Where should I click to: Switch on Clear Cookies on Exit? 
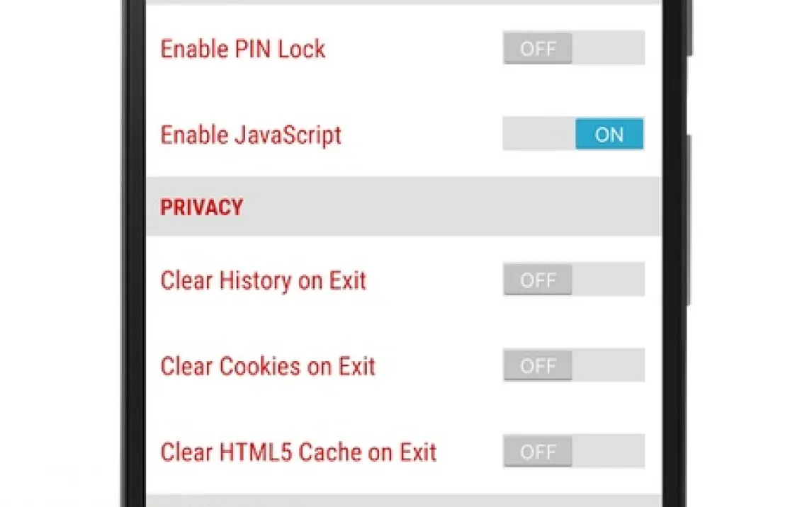574,365
